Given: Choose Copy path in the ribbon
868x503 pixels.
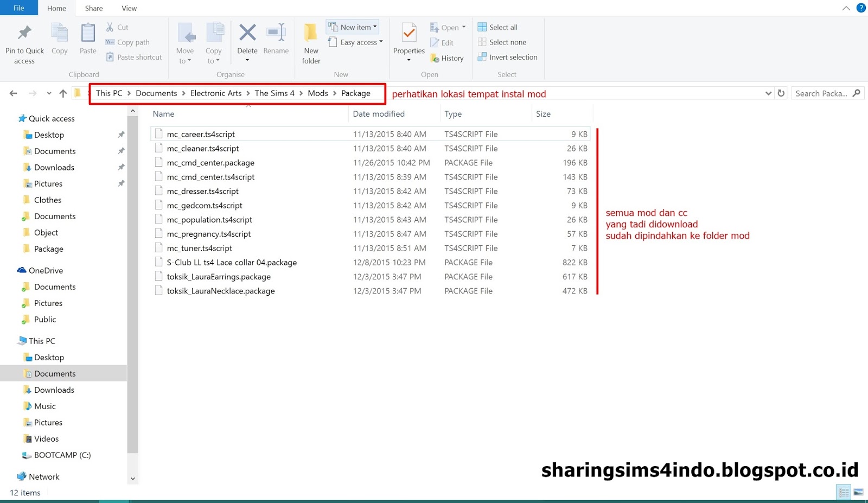Looking at the screenshot, I should pos(127,42).
